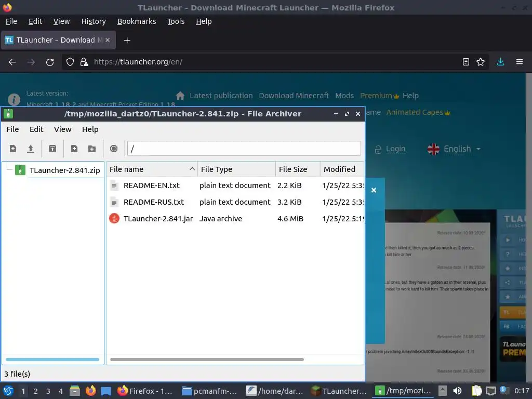Click the README-RUS.txt document icon
Image resolution: width=532 pixels, height=399 pixels.
pyautogui.click(x=114, y=202)
